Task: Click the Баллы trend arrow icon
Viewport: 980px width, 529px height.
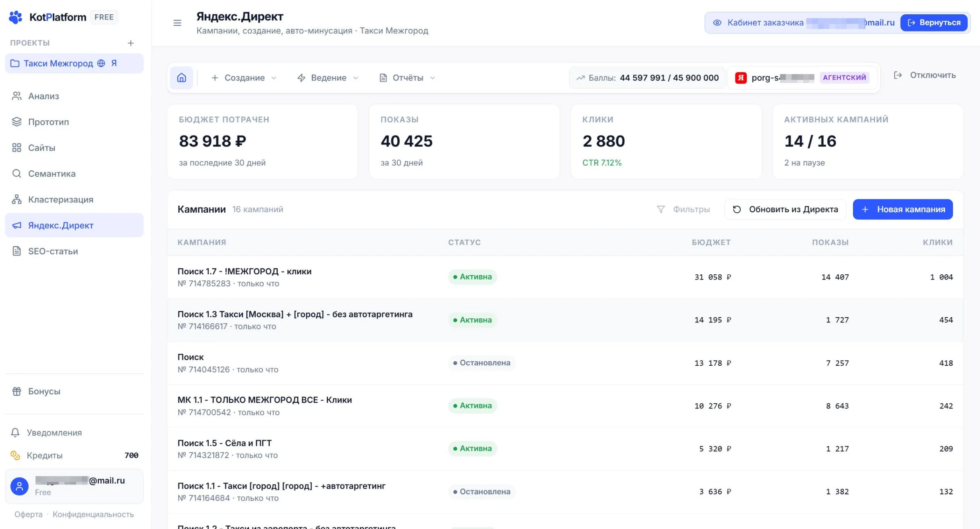Action: 580,78
